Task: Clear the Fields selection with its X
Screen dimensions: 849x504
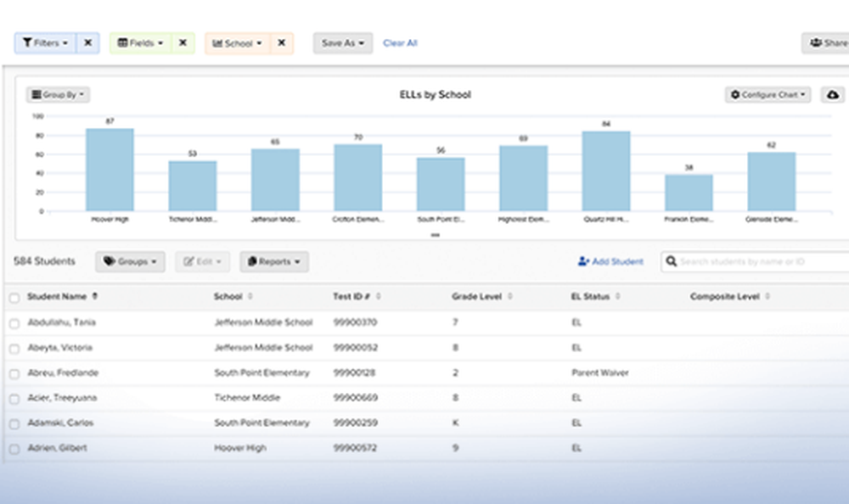Action: click(183, 42)
